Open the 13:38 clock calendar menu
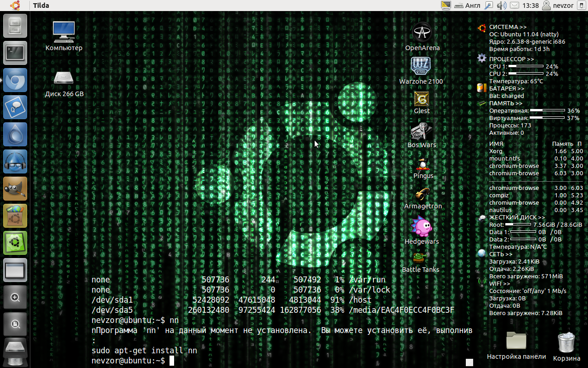 (x=531, y=6)
